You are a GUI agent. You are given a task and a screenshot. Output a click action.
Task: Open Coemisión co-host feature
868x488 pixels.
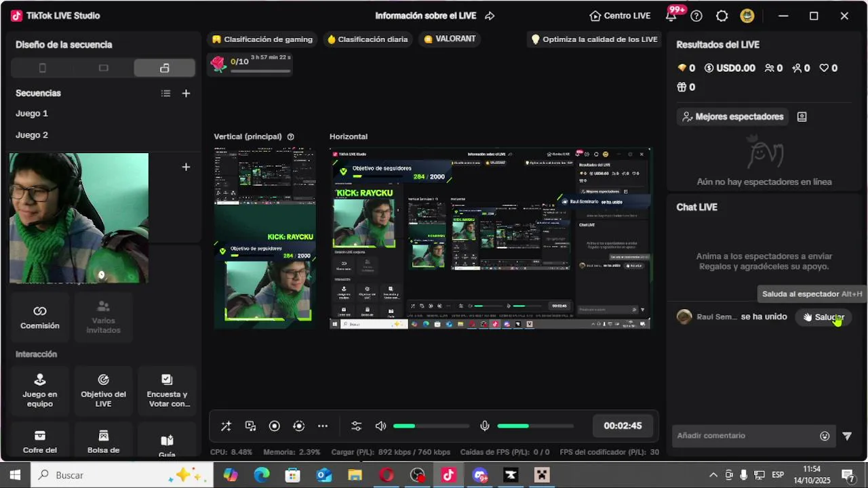tap(40, 318)
